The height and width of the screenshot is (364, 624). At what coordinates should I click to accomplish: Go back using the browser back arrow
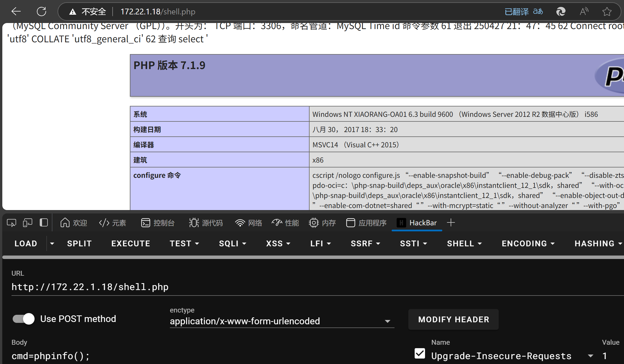16,12
